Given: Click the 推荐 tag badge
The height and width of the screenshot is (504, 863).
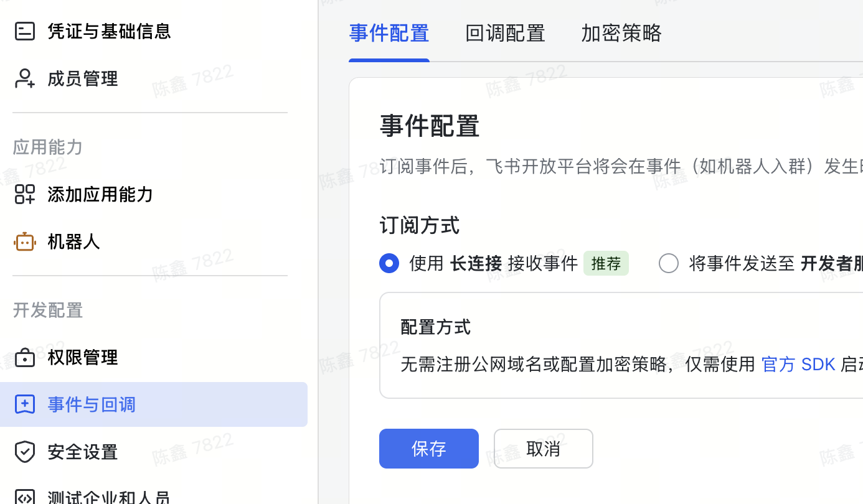Looking at the screenshot, I should tap(606, 263).
